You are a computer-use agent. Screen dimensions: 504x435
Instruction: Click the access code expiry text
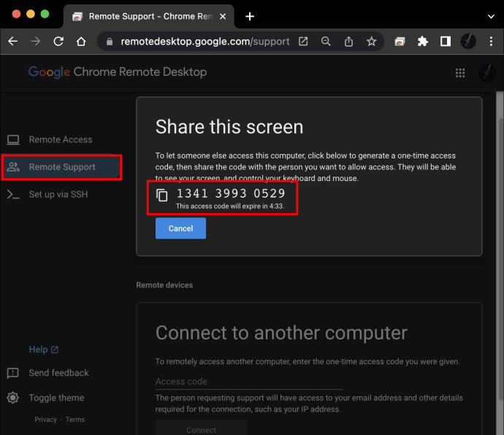tap(230, 207)
